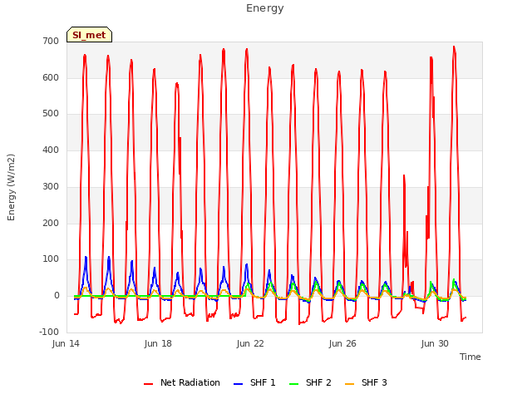Image resolution: width=532 pixels, height=399 pixels.
Task: Click the Jun 22 x-axis tick label
Action: 250,343
